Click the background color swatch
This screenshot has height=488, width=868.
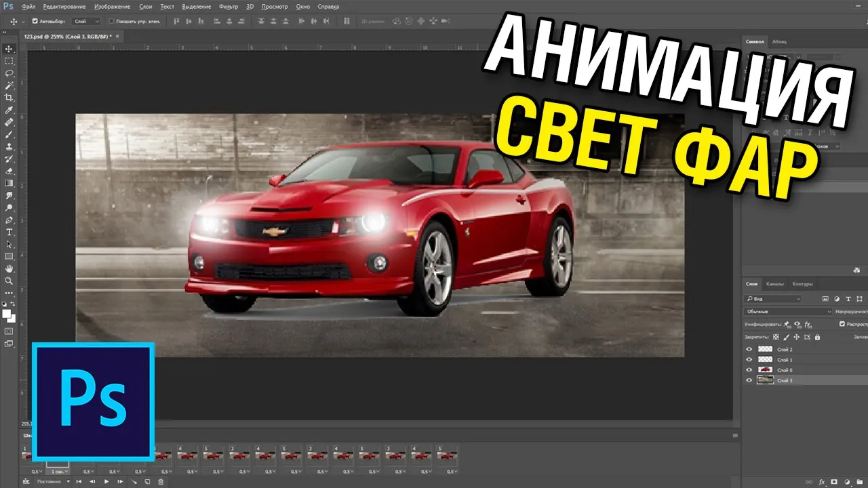[x=13, y=320]
